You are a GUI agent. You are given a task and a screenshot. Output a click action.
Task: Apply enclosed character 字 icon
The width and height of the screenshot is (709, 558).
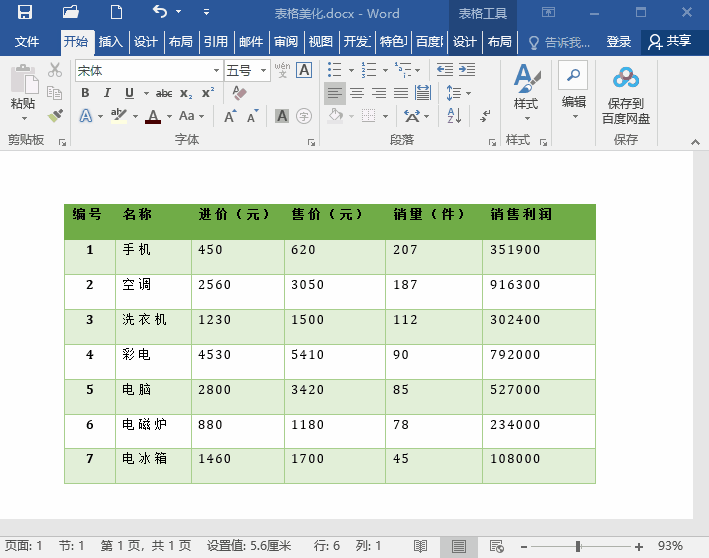click(304, 116)
